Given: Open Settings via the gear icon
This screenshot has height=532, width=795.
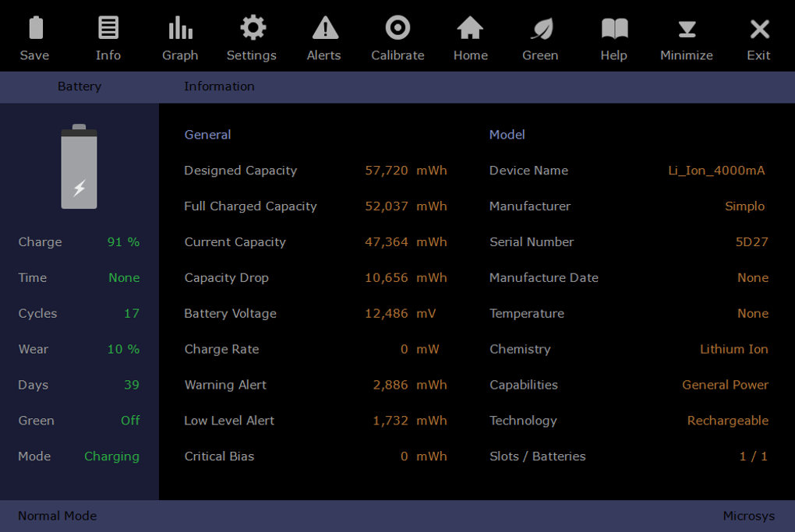Looking at the screenshot, I should coord(251,35).
